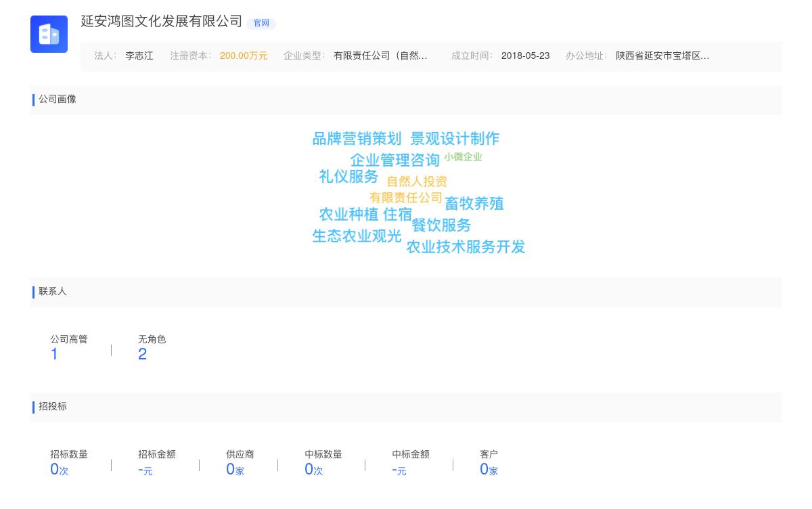Click the 注册资本 field label
This screenshot has height=509, width=812.
click(190, 56)
